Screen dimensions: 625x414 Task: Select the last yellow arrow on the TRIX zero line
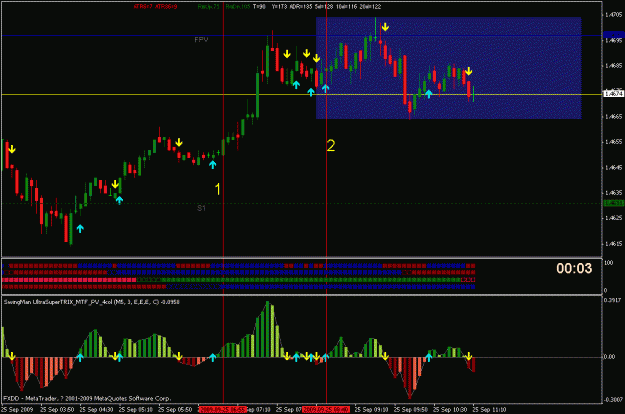(x=469, y=356)
